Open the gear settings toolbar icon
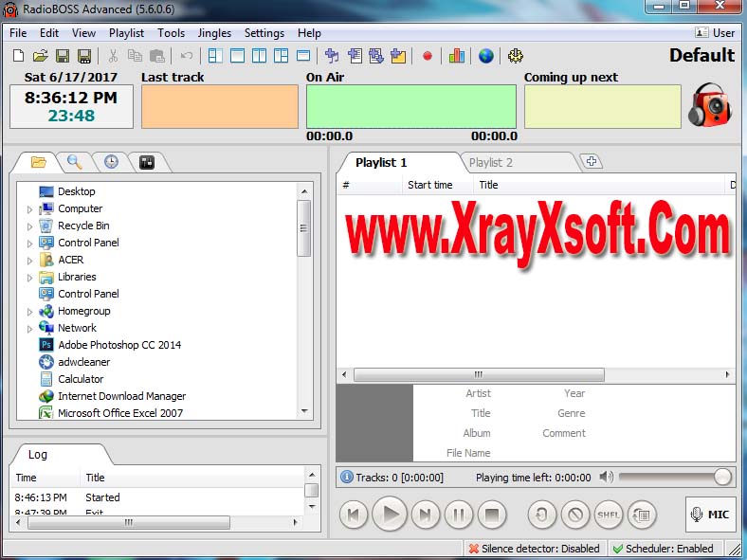747x560 pixels. click(x=516, y=56)
